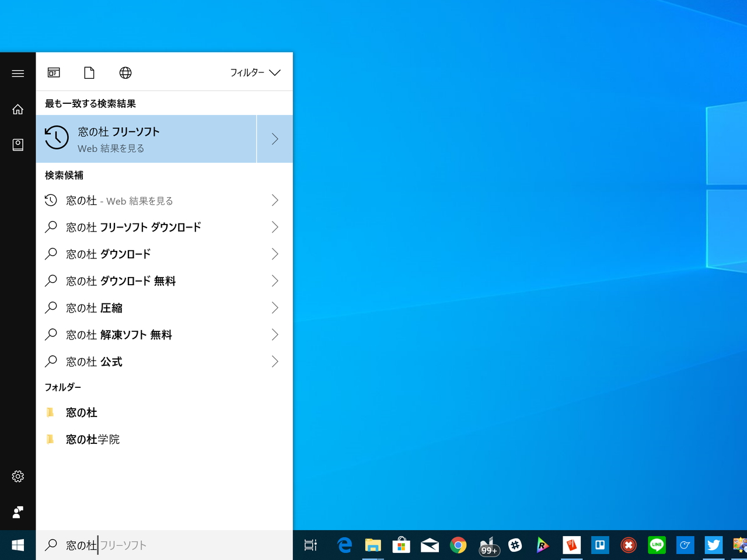Launch Google Chrome from the taskbar
Image resolution: width=747 pixels, height=560 pixels.
[x=458, y=545]
